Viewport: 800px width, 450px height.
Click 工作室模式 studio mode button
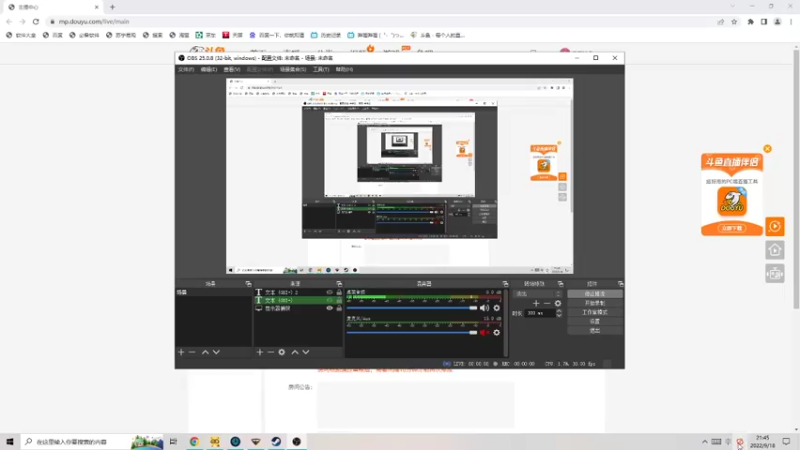coord(595,312)
